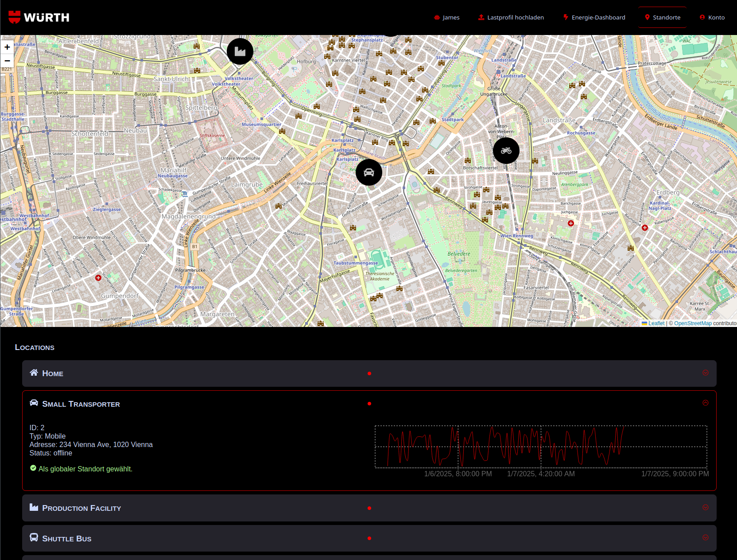Click the factory marker near Volkstheater

pos(240,51)
